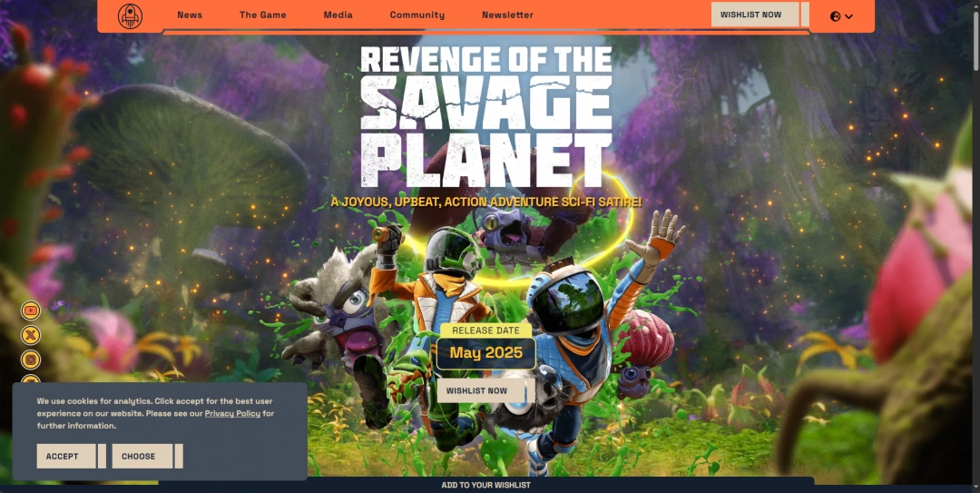Click Wishlist Now in the top navbar
This screenshot has width=980, height=493.
(x=751, y=15)
